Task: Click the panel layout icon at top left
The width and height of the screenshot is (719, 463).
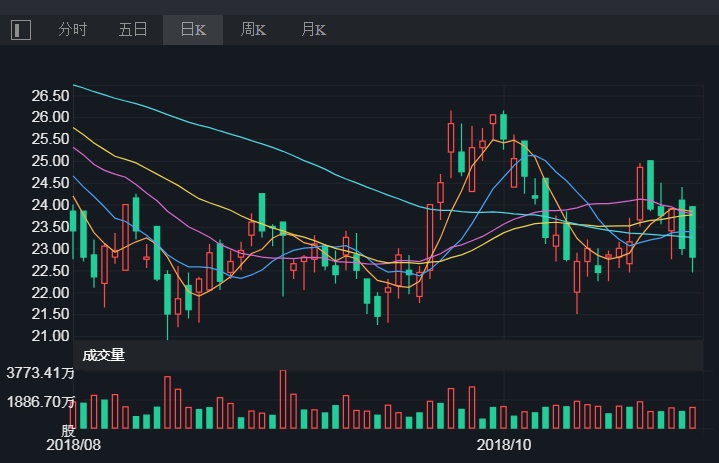Action: click(x=21, y=30)
